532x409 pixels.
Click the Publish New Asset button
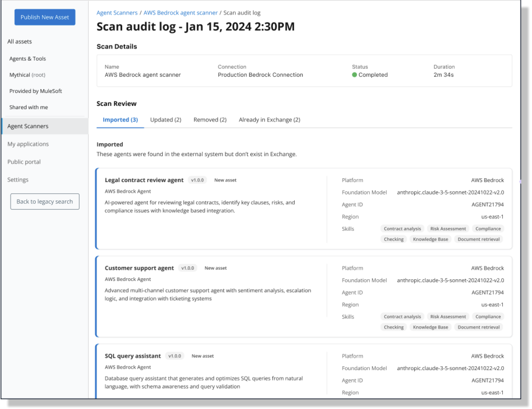pyautogui.click(x=45, y=17)
